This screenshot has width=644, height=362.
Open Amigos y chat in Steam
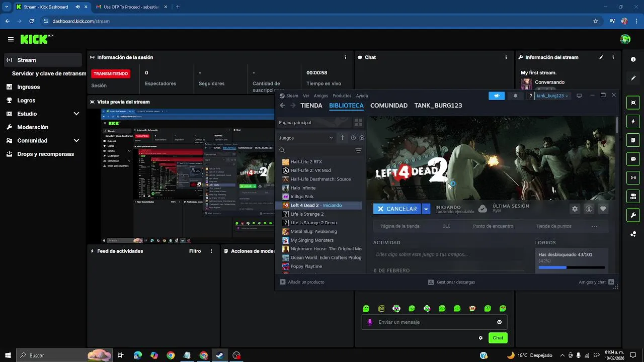point(597,282)
